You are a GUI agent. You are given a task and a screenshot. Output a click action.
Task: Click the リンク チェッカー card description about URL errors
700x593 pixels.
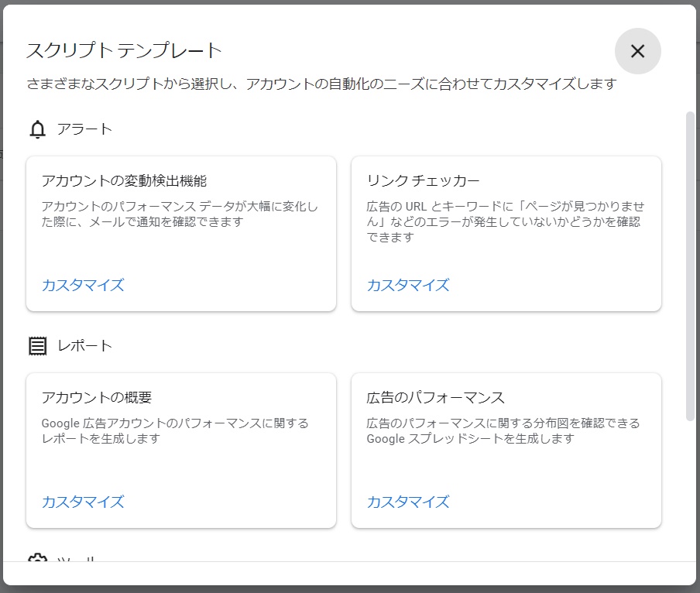[x=505, y=221]
